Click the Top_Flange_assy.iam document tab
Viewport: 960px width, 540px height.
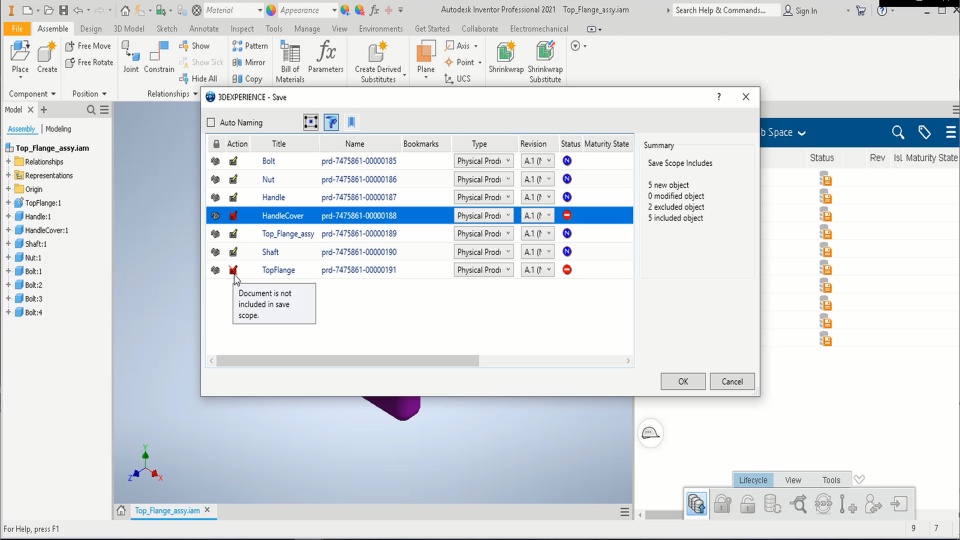[x=167, y=511]
